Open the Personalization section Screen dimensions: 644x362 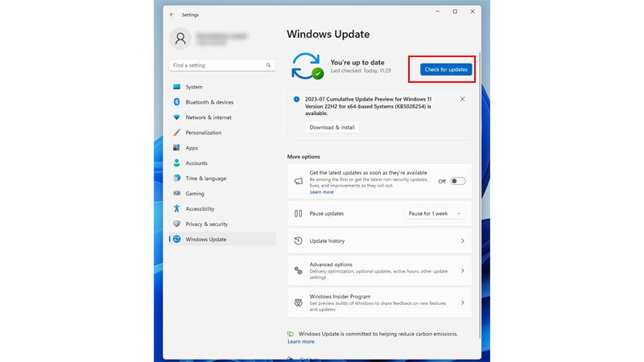tap(222, 132)
